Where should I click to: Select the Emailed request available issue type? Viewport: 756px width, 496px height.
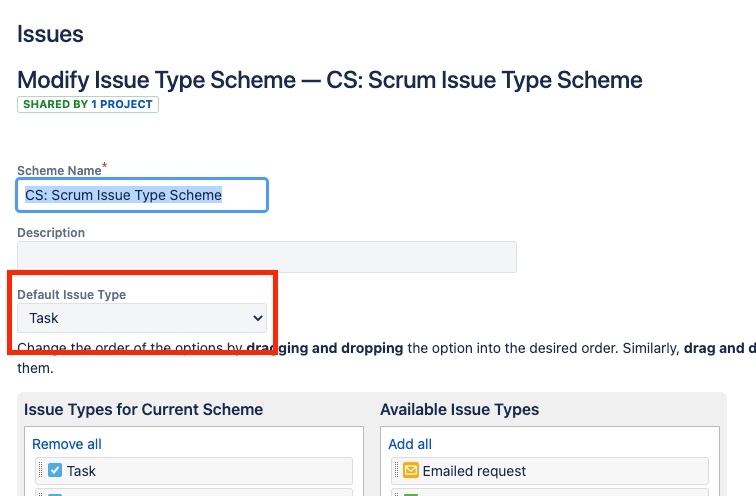click(550, 471)
